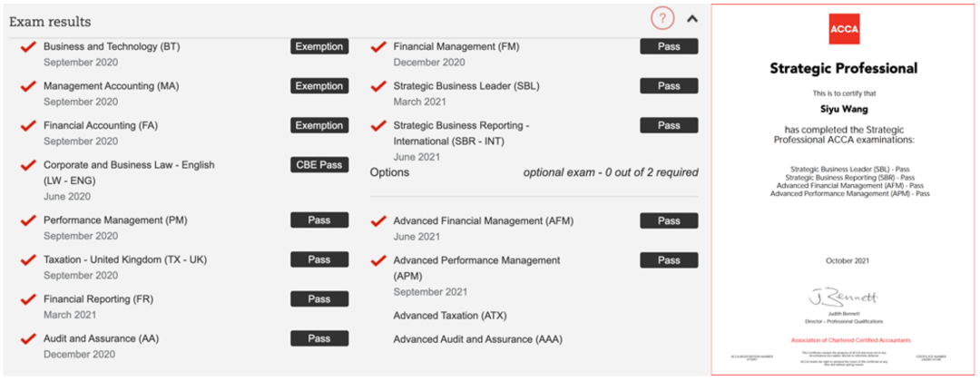Click red checkmark beside Business and Technology (BT)
Screen dimensions: 980x381
click(28, 47)
